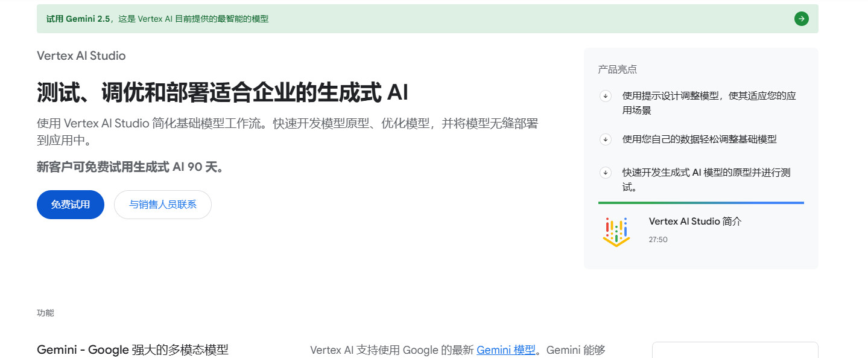Jump to the 使用您自己的数据轻松调整基础模型 highlight text
Image resolution: width=868 pixels, height=358 pixels.
(699, 139)
